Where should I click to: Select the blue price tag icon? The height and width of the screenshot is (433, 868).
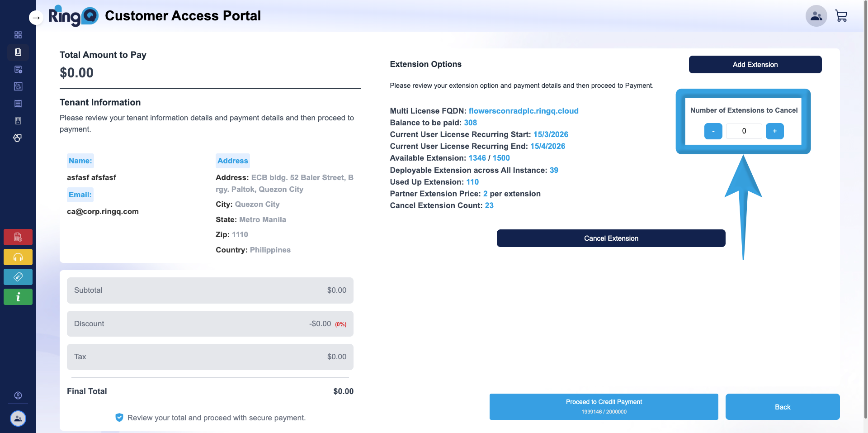[18, 276]
